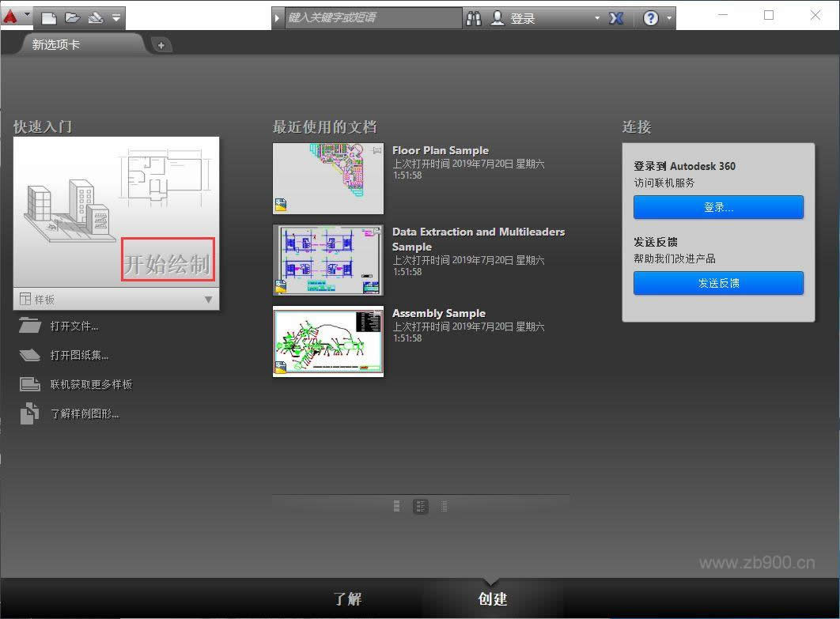Open the AutoCAD application menu logo

10,16
